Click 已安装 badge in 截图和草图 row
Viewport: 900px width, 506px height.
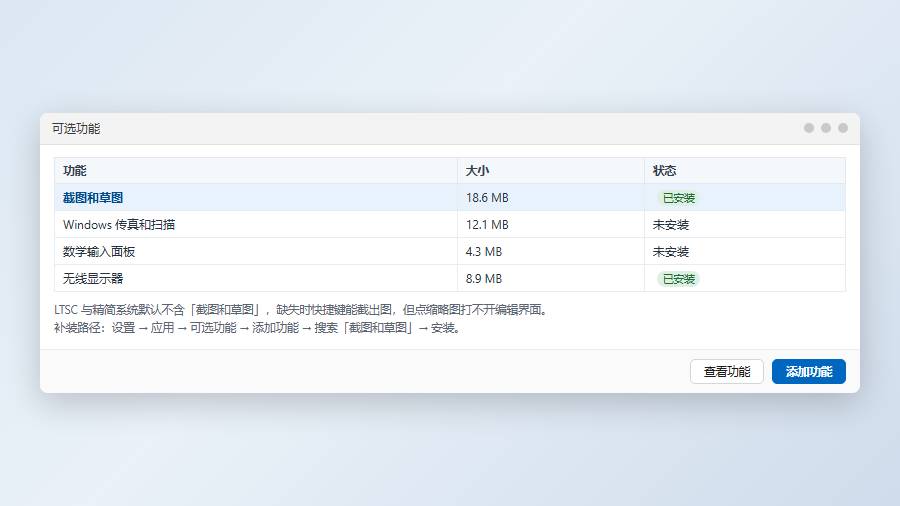click(678, 198)
